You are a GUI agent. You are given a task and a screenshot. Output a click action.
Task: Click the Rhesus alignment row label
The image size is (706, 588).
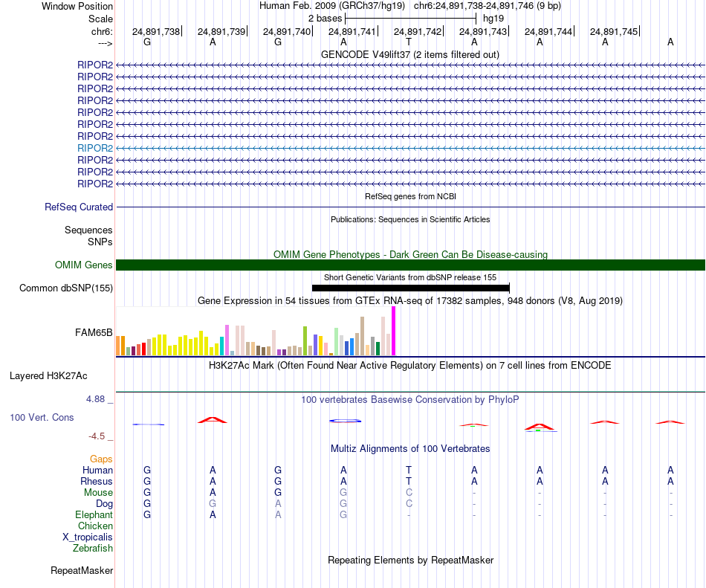[97, 481]
